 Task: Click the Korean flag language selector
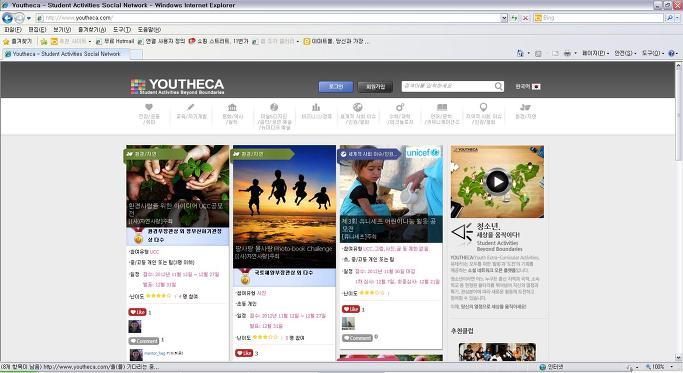pyautogui.click(x=528, y=87)
